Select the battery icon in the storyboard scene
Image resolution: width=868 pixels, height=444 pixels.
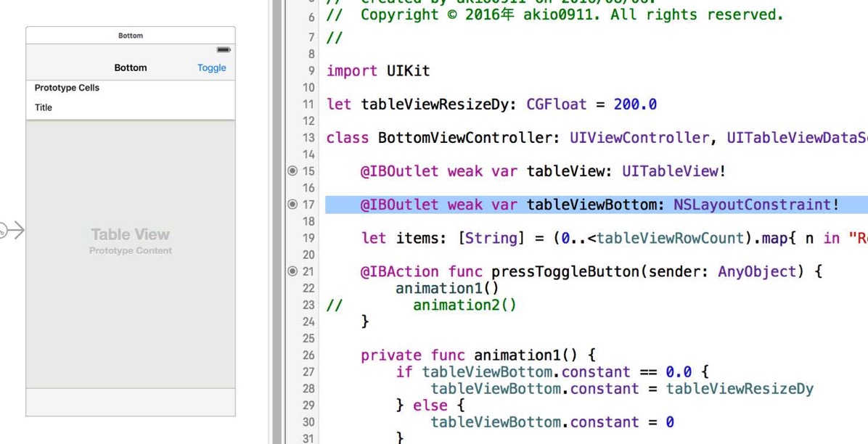(223, 50)
